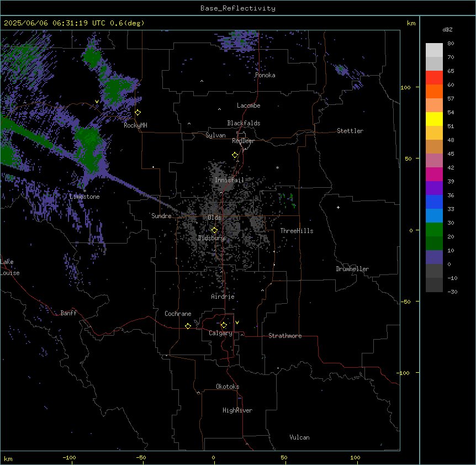Click the Lacombe city label
The width and height of the screenshot is (476, 465).
pos(248,105)
